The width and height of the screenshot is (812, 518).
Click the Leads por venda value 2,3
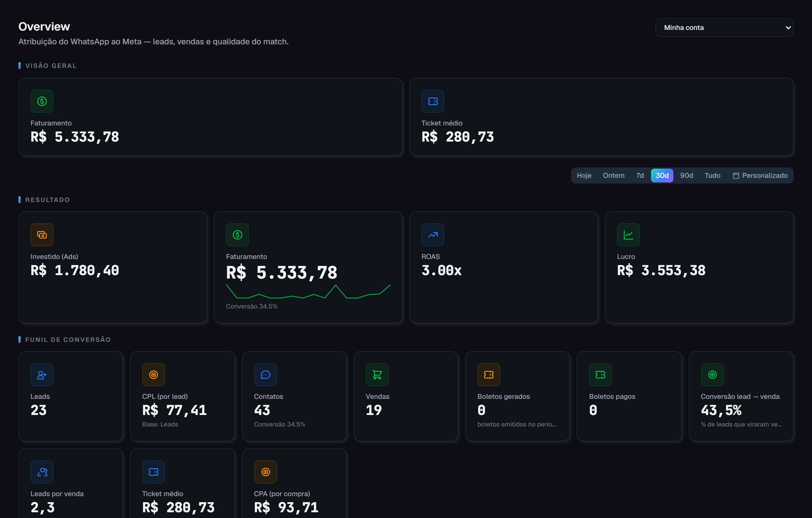click(x=43, y=508)
